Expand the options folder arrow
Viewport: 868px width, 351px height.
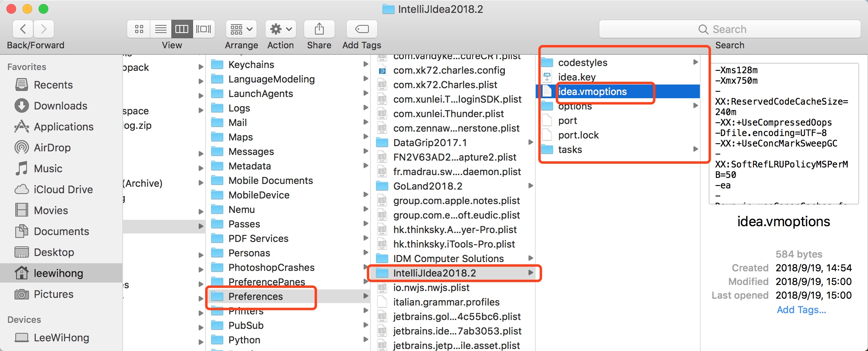695,105
